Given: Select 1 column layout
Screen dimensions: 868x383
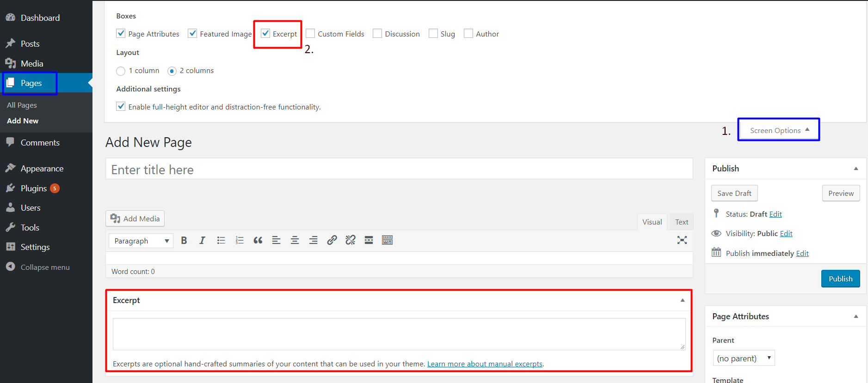Looking at the screenshot, I should click(121, 71).
